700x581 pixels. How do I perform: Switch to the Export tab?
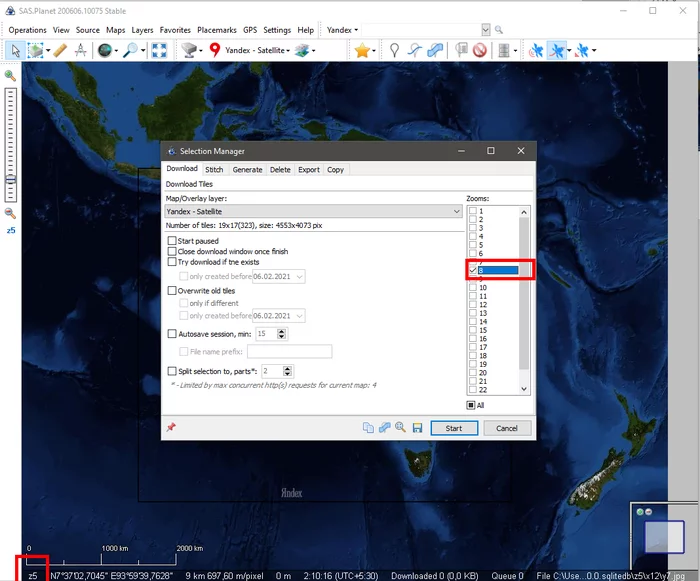point(308,170)
